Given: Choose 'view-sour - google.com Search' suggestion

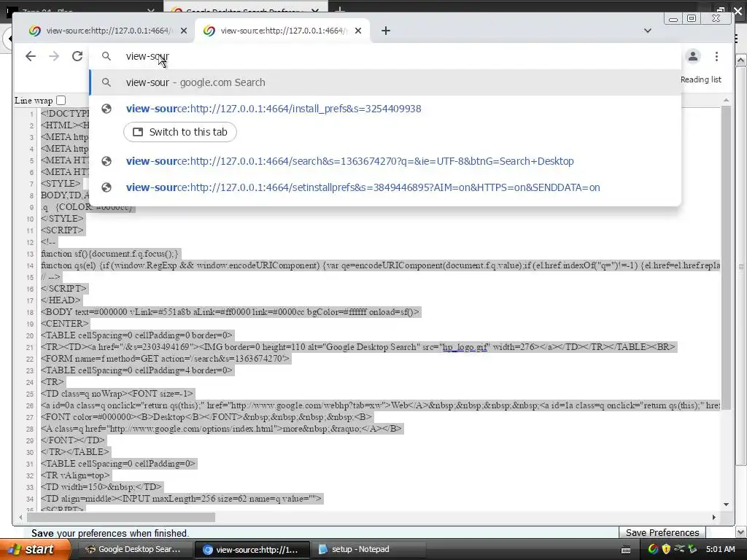Looking at the screenshot, I should [x=385, y=82].
